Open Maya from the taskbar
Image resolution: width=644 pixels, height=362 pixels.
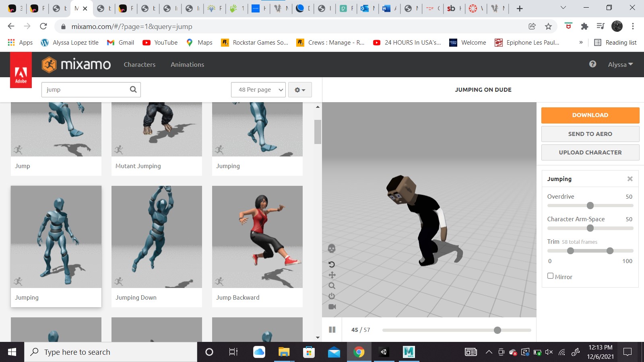(409, 352)
